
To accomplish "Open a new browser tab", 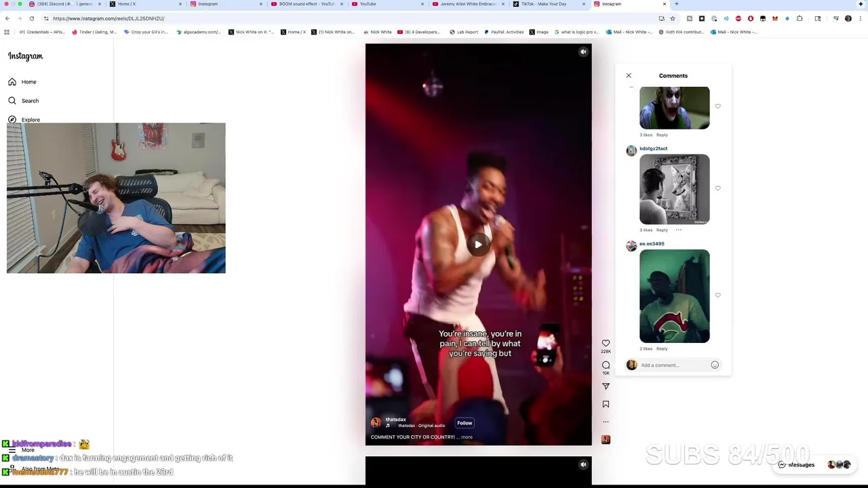I will click(676, 4).
